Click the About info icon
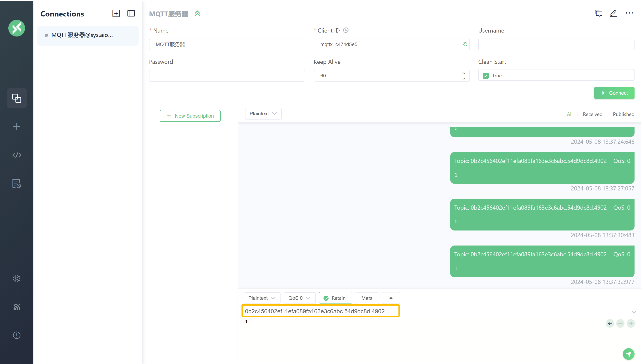641x364 pixels. click(16, 335)
